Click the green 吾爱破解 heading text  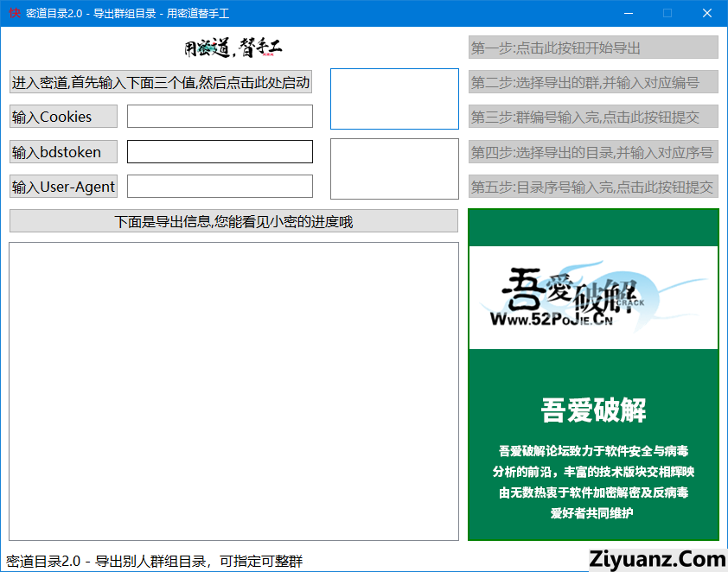[593, 410]
